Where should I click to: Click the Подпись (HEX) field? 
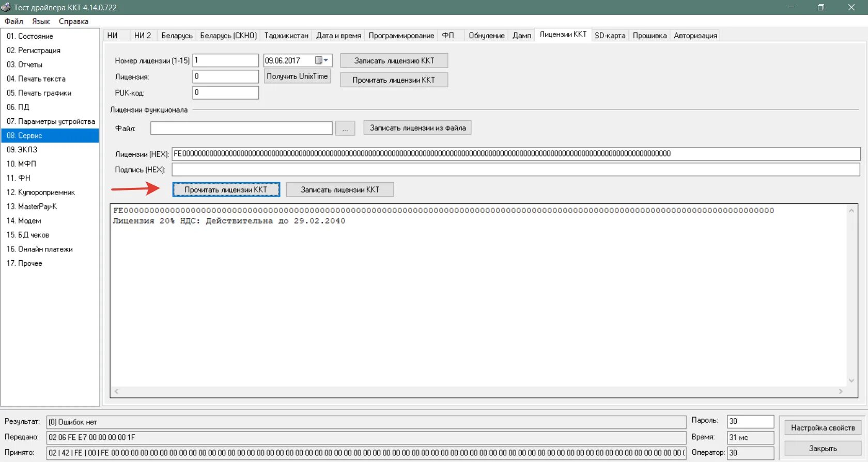(516, 169)
